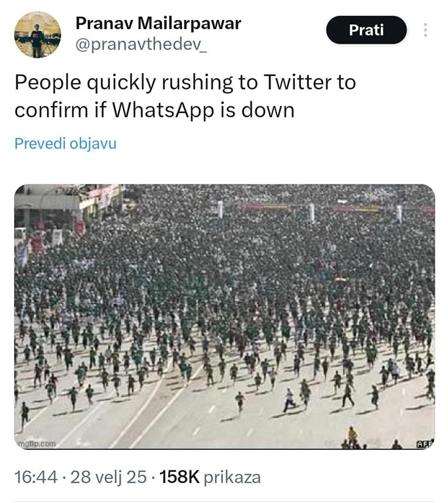Click the AFP logo in photo corner

tap(425, 444)
